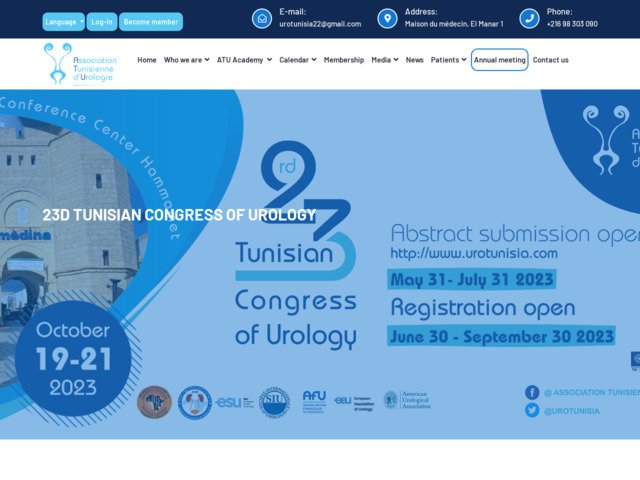Viewport: 640px width, 480px height.
Task: Go to the Home page
Action: 147,60
